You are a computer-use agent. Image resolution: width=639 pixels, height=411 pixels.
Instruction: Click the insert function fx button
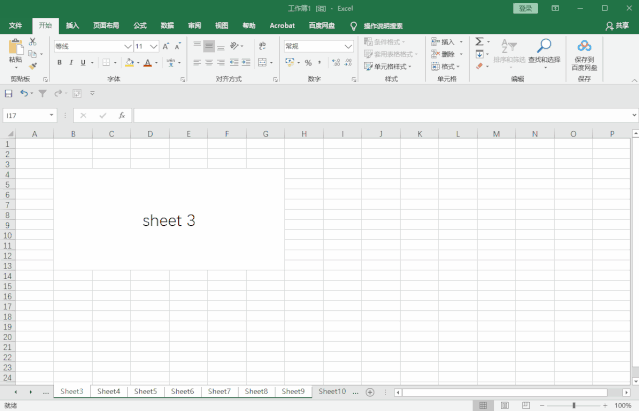click(122, 116)
